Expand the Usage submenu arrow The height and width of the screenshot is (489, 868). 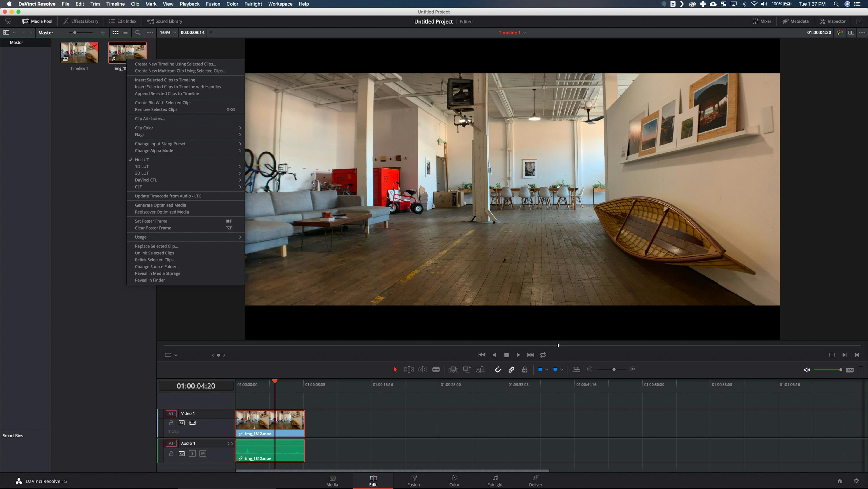click(240, 237)
